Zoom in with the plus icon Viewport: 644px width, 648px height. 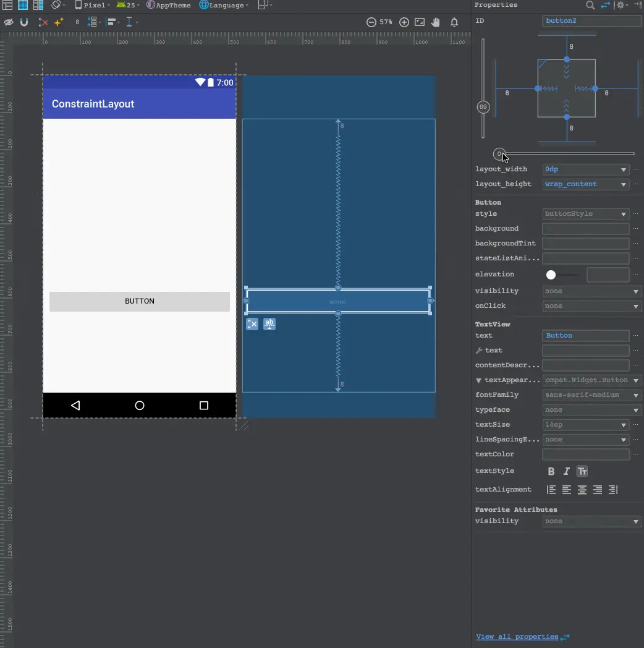(404, 22)
